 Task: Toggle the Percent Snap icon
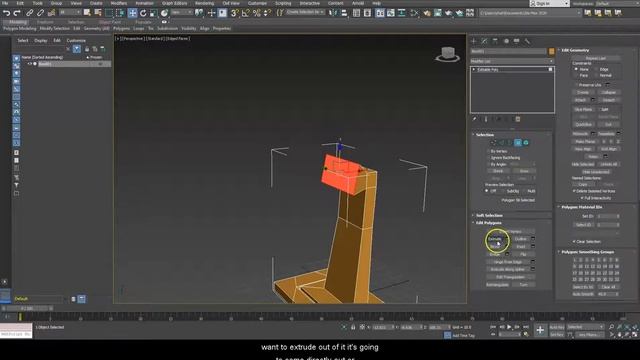tap(256, 13)
